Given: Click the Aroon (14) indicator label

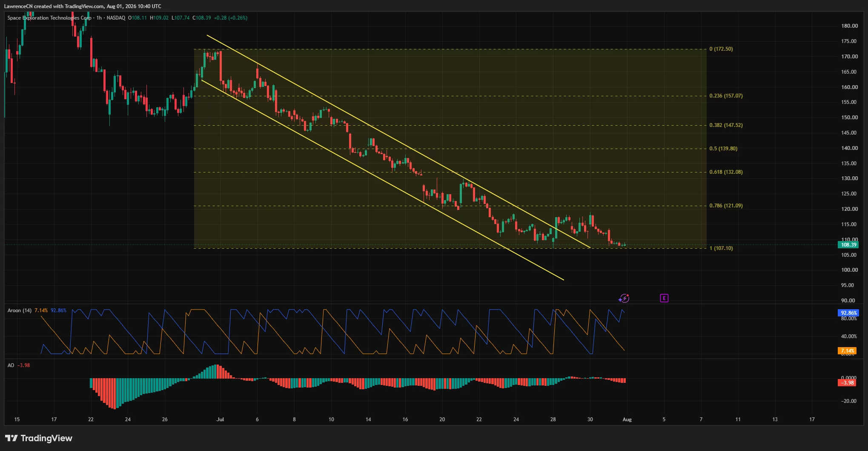Looking at the screenshot, I should [x=20, y=310].
